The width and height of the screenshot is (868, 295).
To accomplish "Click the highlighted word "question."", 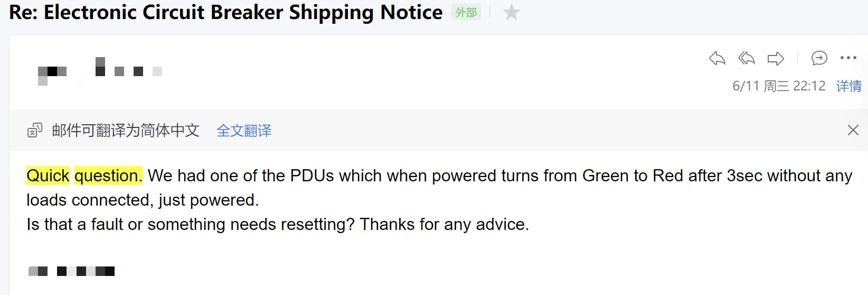I will click(108, 176).
